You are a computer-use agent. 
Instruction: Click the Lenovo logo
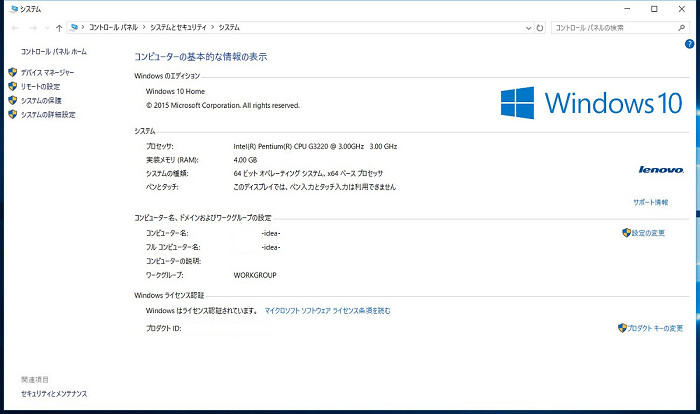click(661, 169)
